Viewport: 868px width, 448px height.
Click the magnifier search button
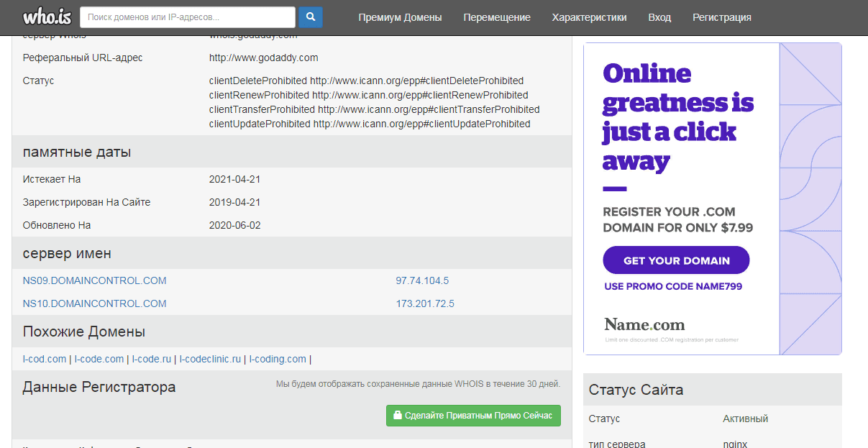click(x=311, y=17)
